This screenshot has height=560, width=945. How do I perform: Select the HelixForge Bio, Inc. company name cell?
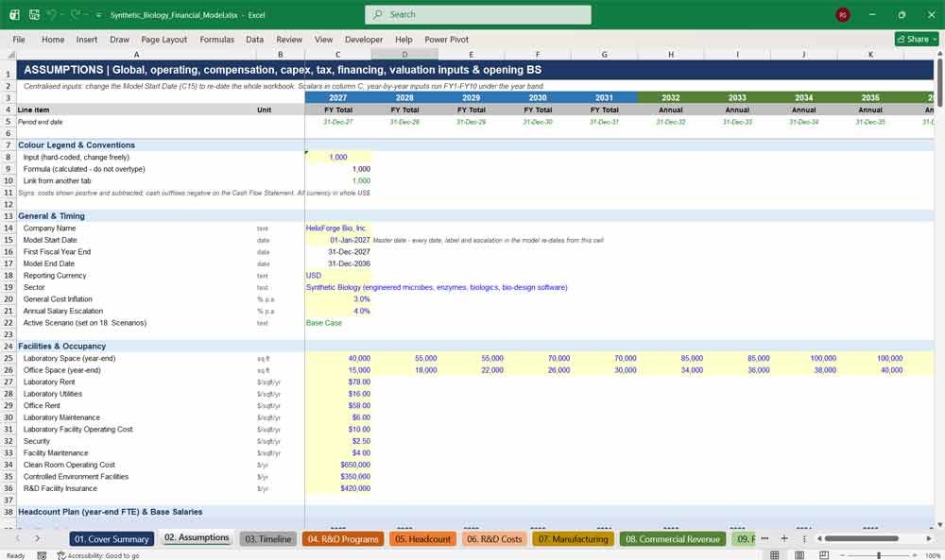[338, 229]
